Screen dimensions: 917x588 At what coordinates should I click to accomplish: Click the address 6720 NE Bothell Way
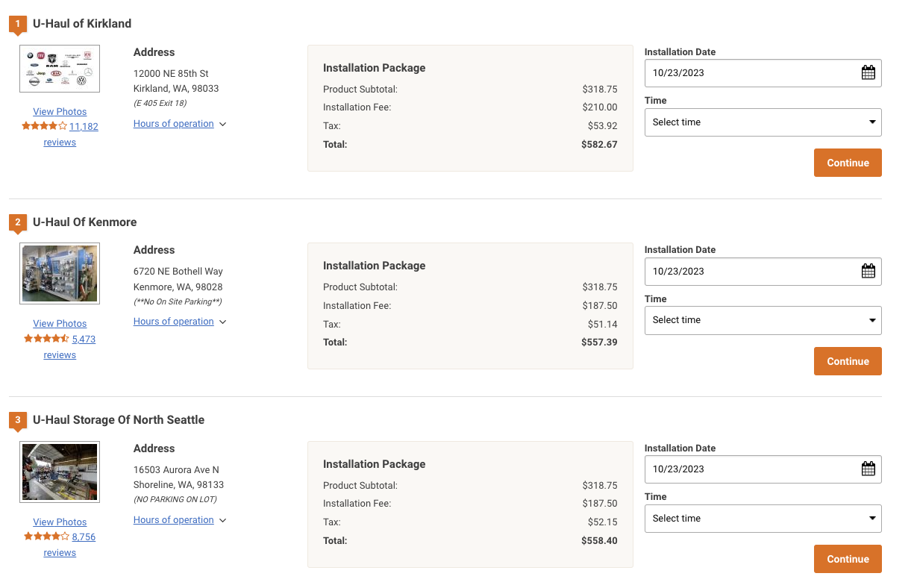coord(178,272)
